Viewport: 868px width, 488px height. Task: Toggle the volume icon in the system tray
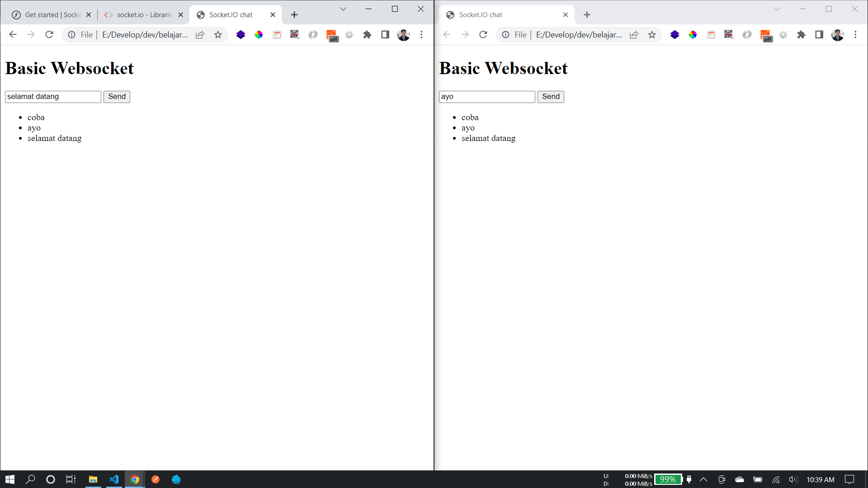coord(793,479)
